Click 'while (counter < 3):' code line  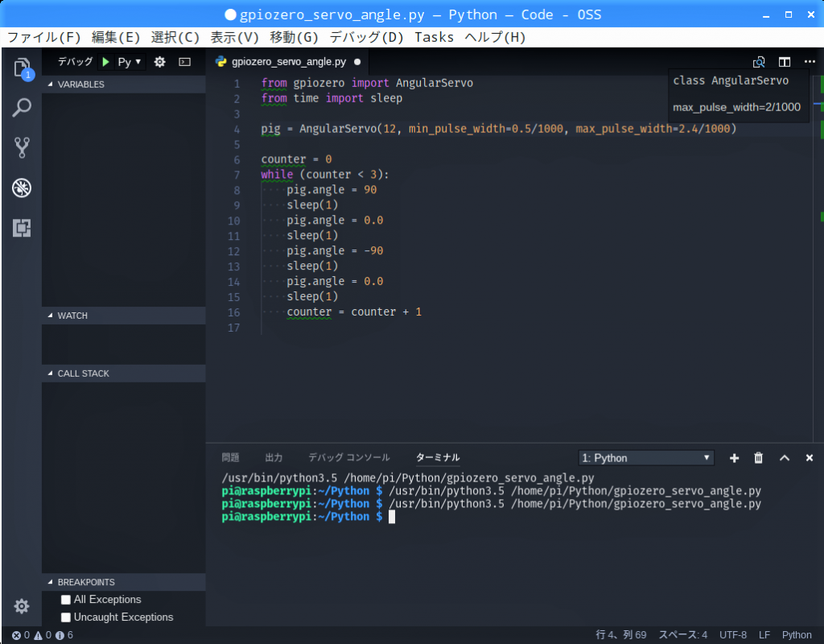[x=325, y=175]
